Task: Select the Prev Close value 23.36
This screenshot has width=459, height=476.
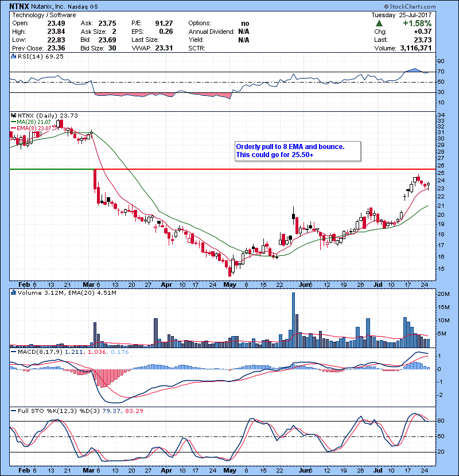Action: pos(56,48)
